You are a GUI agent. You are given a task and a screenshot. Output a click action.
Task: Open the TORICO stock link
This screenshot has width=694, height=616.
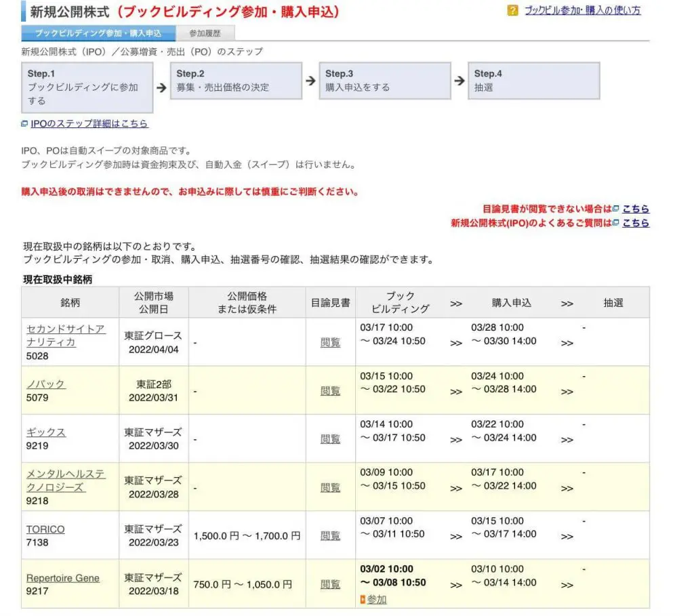[x=45, y=529]
